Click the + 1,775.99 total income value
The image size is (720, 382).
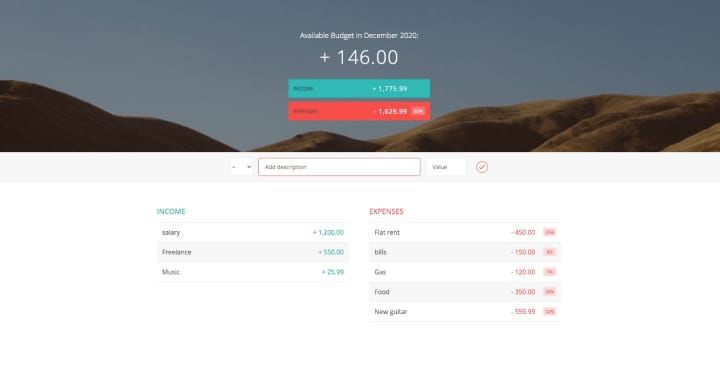pos(389,89)
